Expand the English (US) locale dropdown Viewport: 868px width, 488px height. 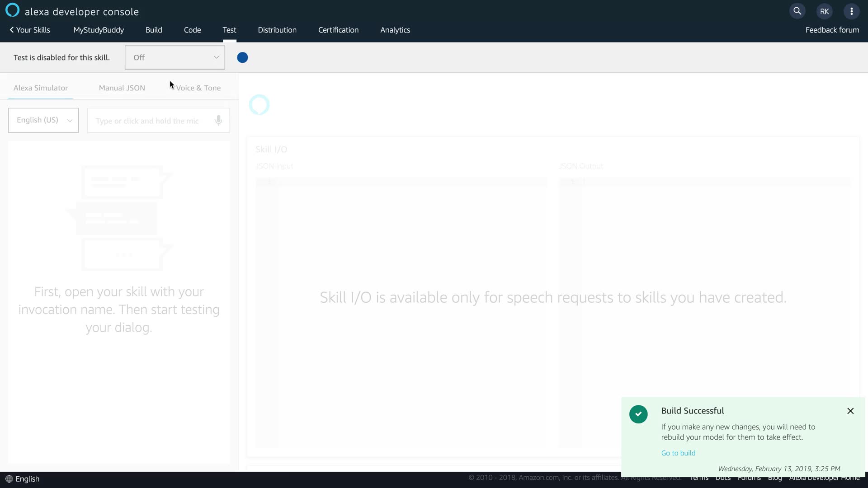(43, 120)
